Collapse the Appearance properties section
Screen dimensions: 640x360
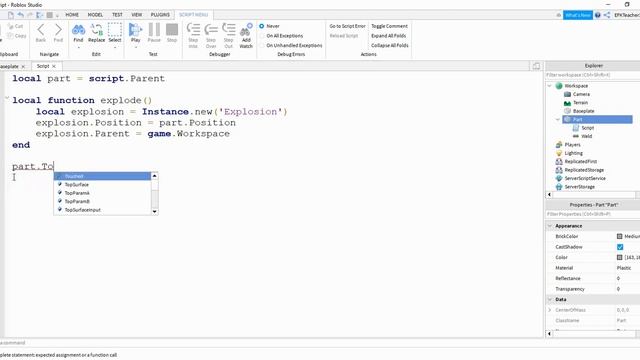coord(550,226)
